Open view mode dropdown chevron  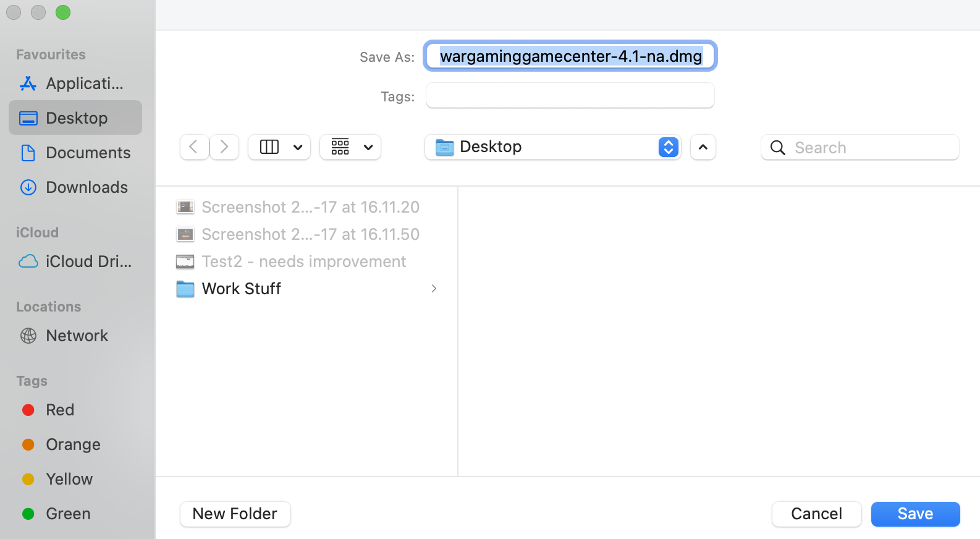[x=298, y=147]
